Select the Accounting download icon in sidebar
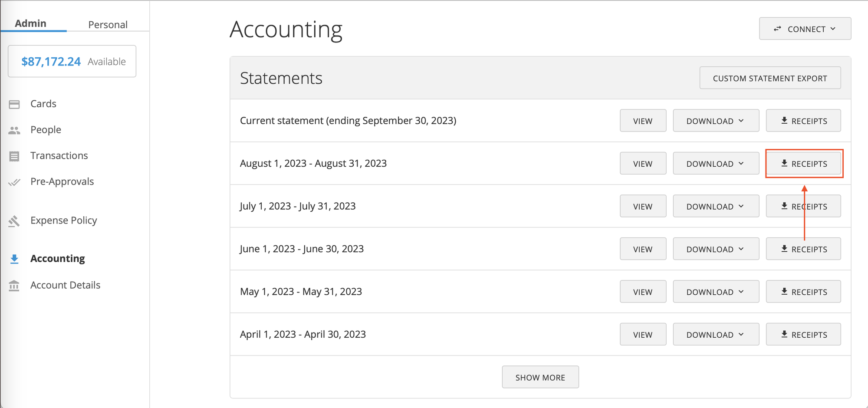 click(x=14, y=258)
